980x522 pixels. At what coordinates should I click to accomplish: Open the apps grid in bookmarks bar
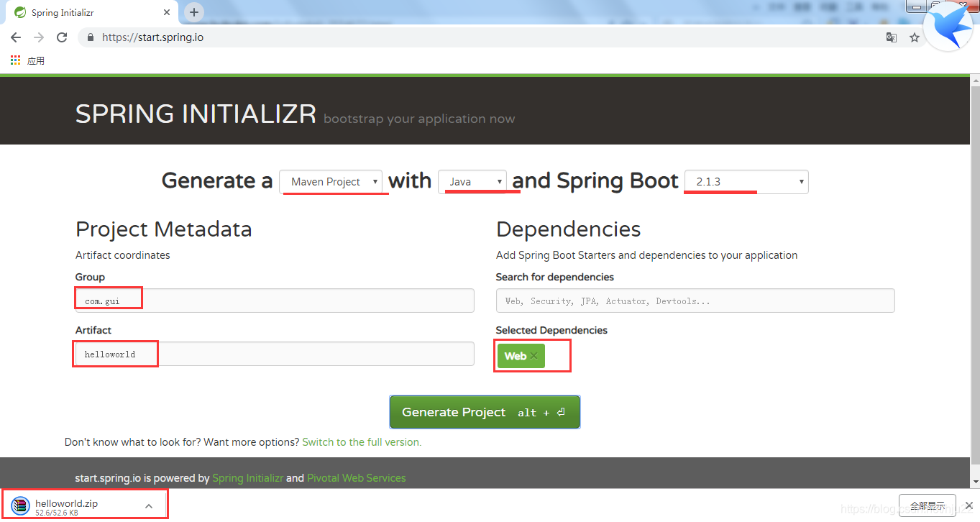(x=16, y=60)
